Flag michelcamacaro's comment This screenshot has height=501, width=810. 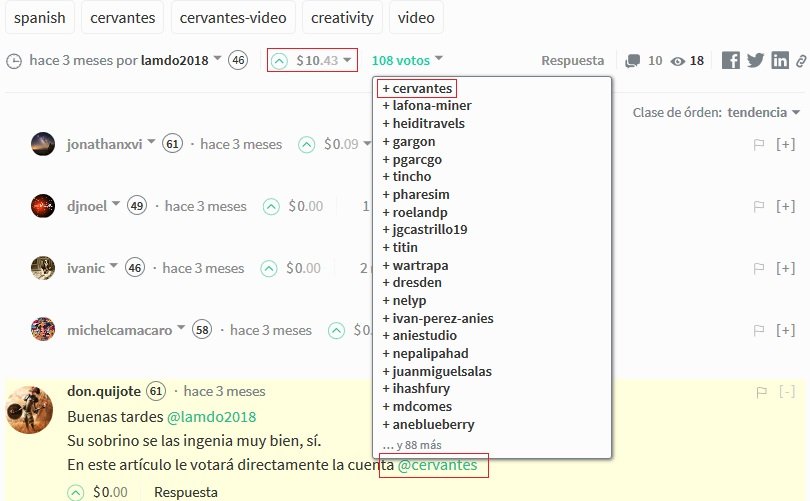(x=759, y=331)
